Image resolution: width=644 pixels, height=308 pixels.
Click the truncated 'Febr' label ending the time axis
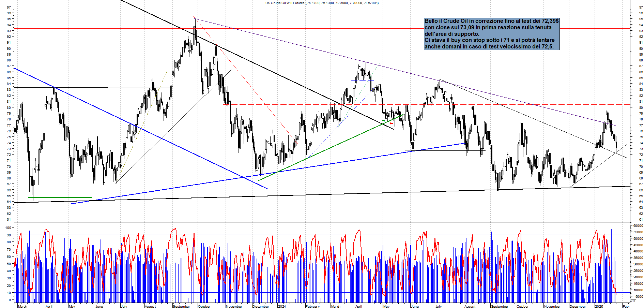click(626, 306)
